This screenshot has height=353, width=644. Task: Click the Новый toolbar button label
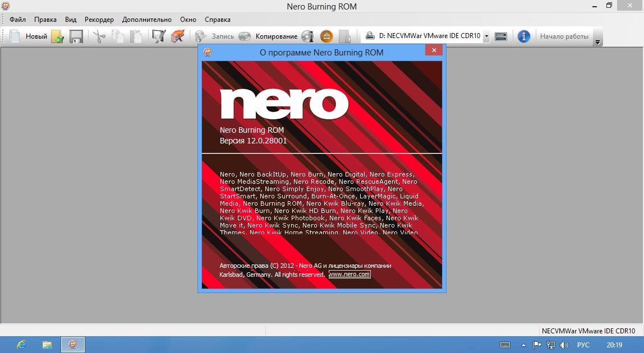pos(36,36)
